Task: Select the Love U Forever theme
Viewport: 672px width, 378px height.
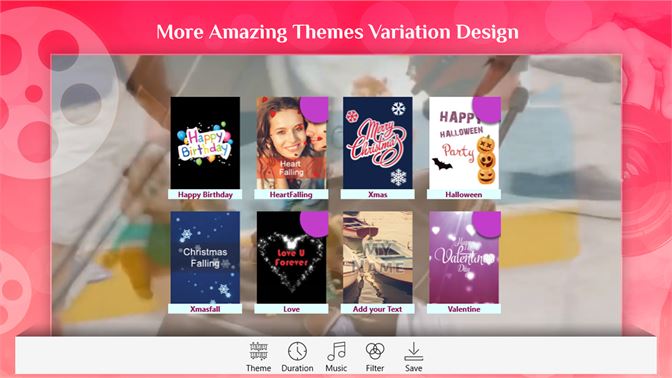Action: coord(291,257)
